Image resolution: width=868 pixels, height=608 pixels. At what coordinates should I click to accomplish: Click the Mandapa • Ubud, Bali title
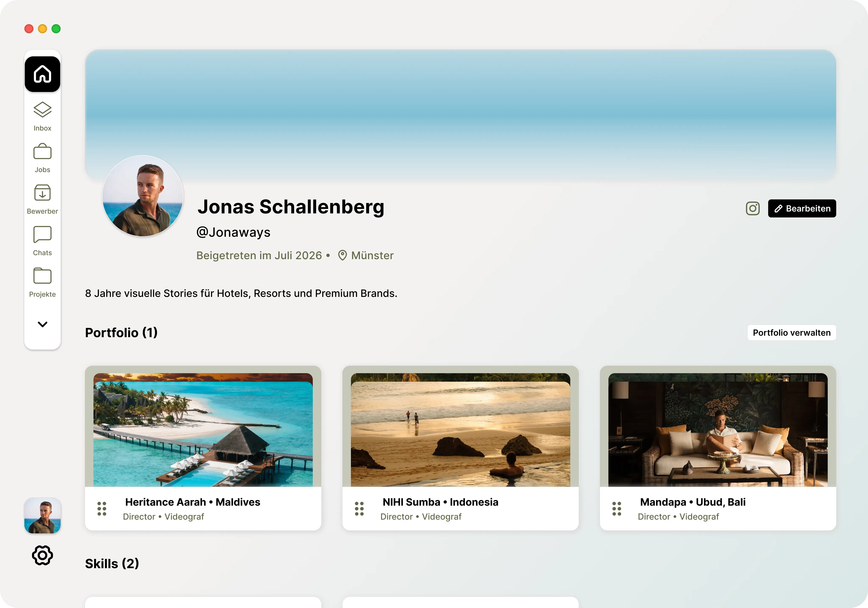click(x=693, y=502)
